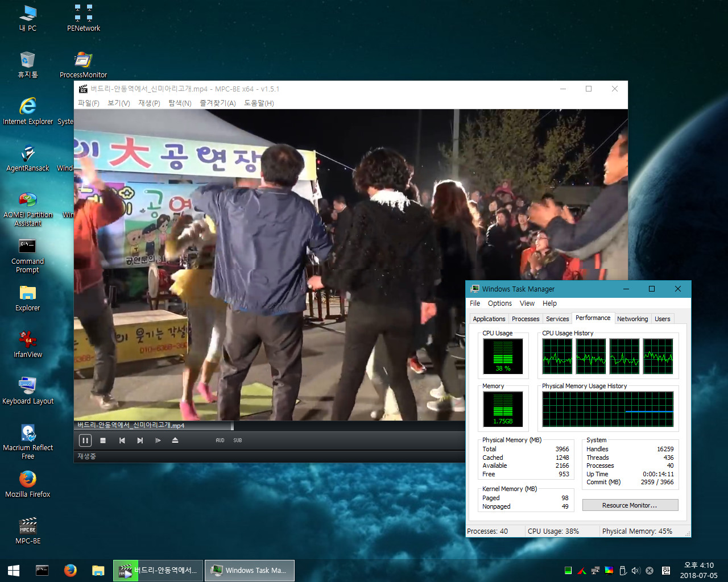This screenshot has height=582, width=728.
Task: Select the 휴지통 recycle bin icon
Action: tap(27, 65)
